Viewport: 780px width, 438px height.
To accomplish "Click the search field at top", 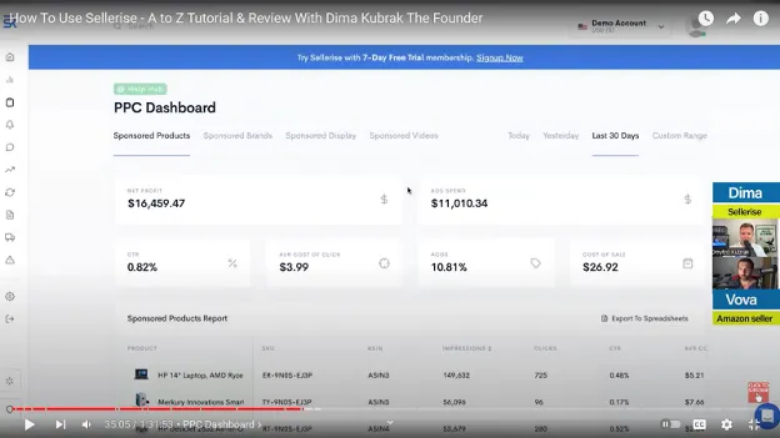I will pyautogui.click(x=141, y=26).
